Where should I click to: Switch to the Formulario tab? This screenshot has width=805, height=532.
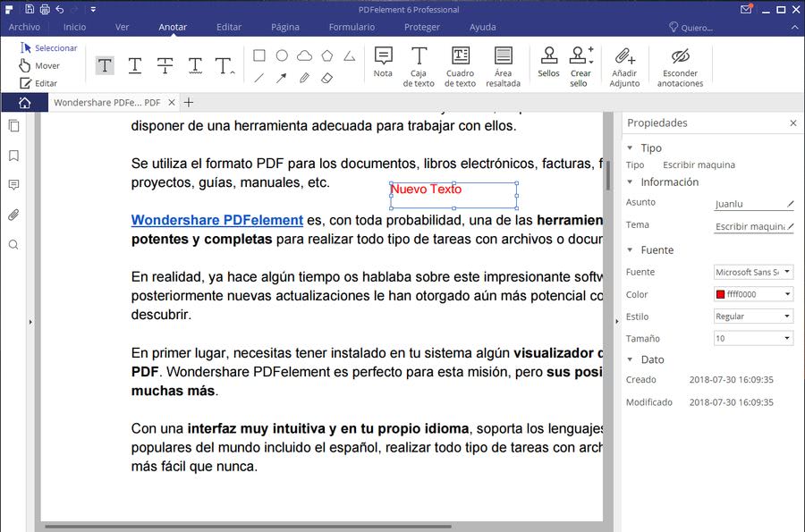(352, 27)
